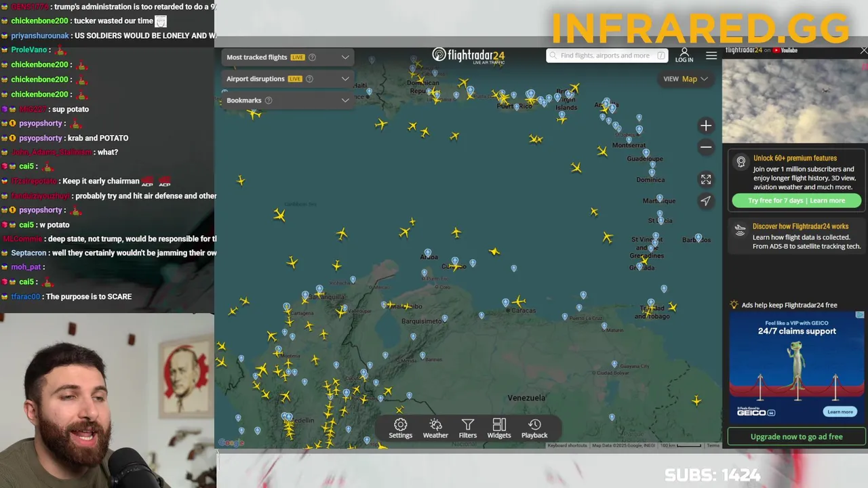
Task: Select the Aruba airport pin
Action: tap(427, 253)
